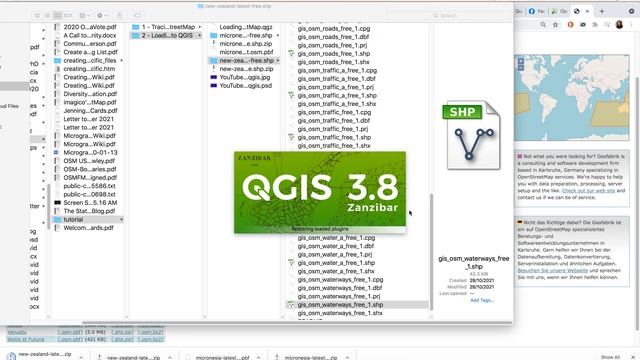
Task: Click the 'Add Tags...' link
Action: click(482, 300)
